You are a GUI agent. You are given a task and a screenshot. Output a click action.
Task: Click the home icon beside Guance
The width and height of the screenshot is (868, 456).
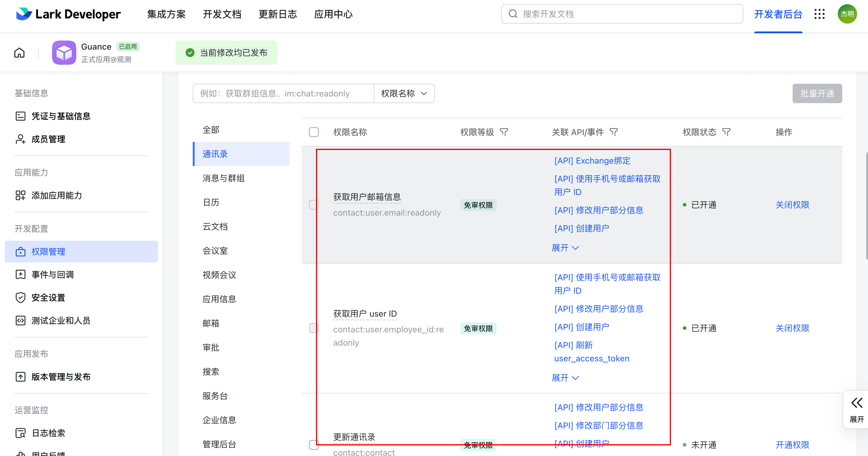pyautogui.click(x=19, y=53)
